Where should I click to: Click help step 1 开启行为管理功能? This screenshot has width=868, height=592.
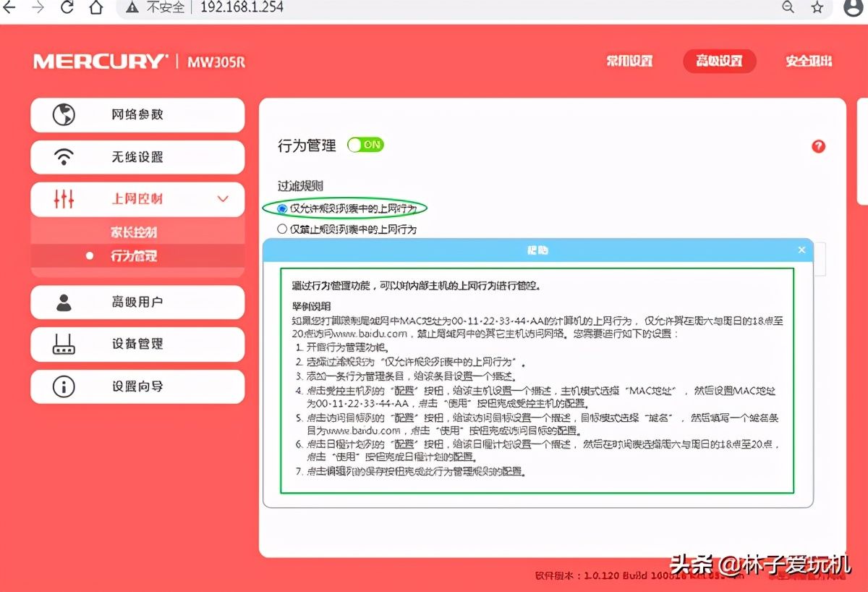[347, 347]
